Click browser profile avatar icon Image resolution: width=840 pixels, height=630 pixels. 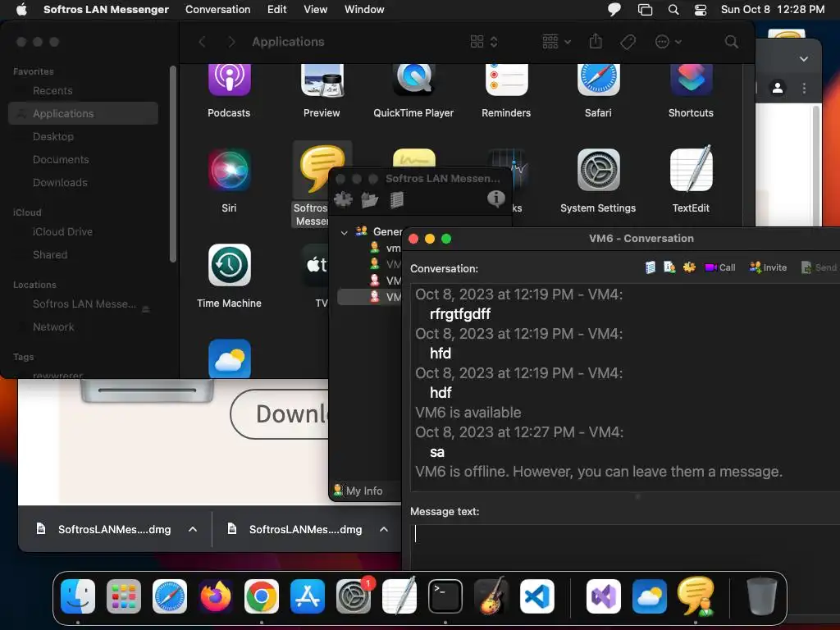(x=778, y=88)
